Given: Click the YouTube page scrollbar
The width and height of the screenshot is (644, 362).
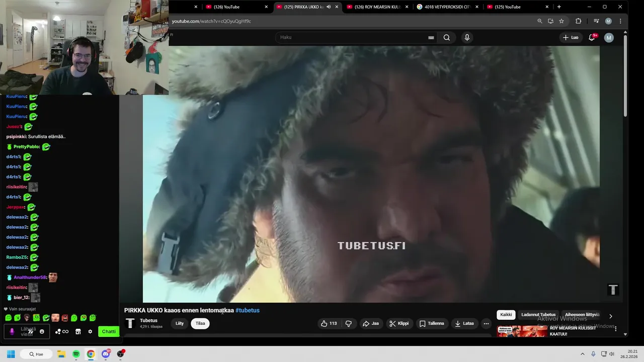Looking at the screenshot, I should pos(625,75).
